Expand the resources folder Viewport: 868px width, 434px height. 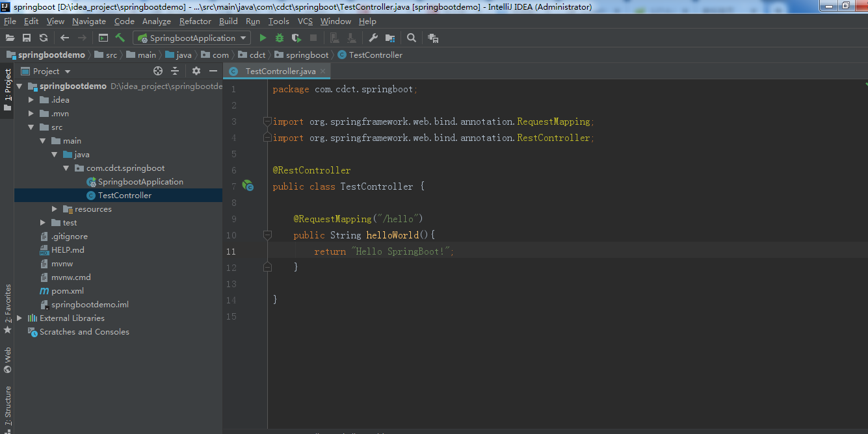point(55,209)
